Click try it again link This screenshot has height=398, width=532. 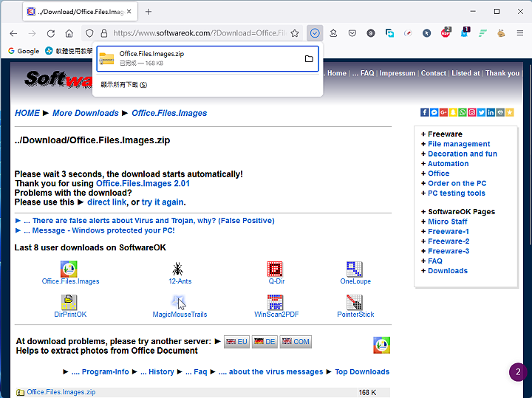(x=163, y=202)
